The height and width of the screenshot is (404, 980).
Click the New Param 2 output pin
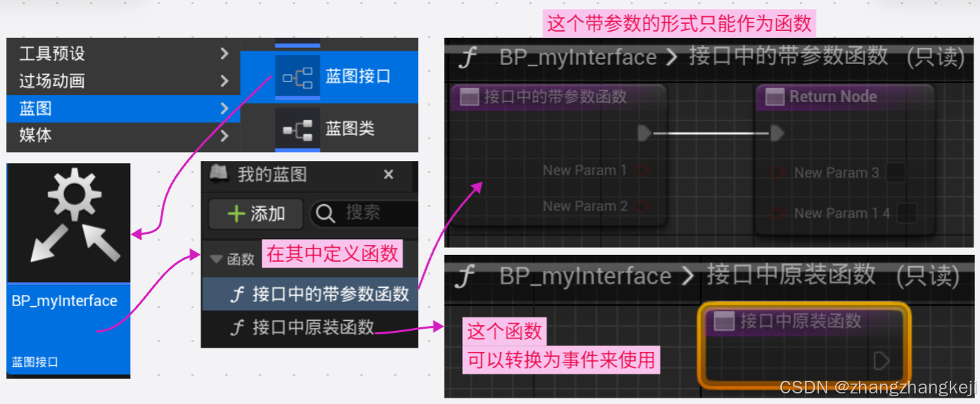641,206
